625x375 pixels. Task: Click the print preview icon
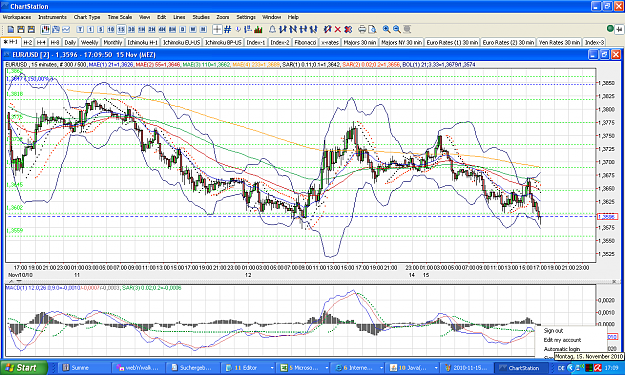(372, 29)
